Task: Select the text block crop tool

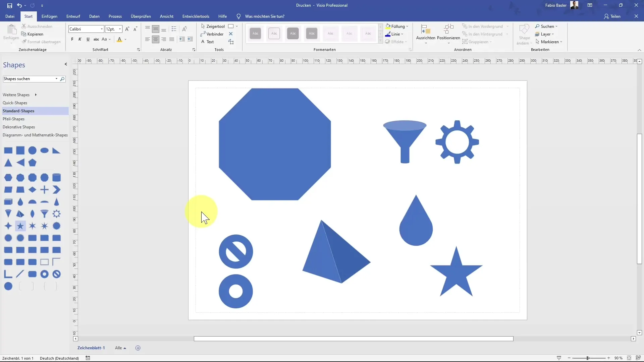Action: (x=231, y=42)
